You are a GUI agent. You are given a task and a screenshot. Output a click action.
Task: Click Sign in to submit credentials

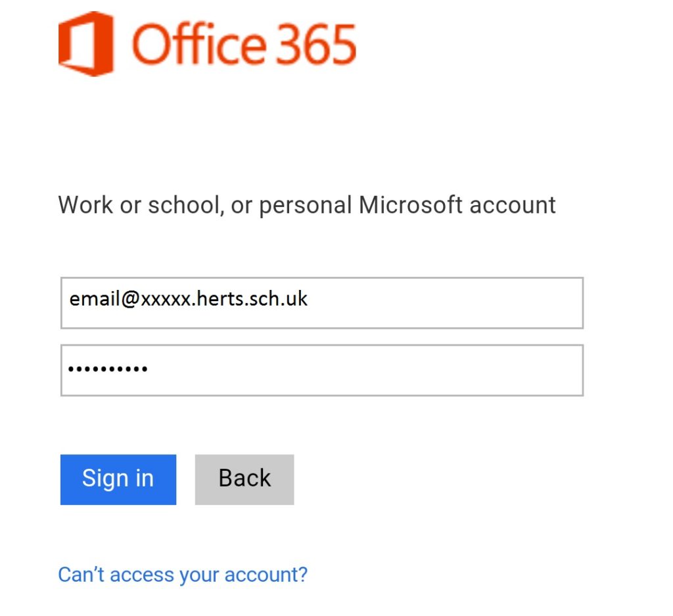(x=118, y=479)
